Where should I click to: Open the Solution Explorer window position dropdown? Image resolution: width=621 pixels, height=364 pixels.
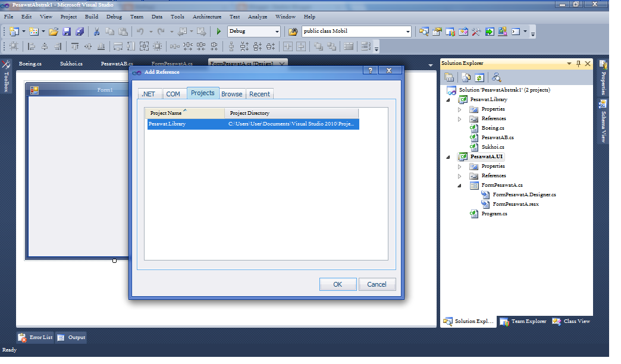pos(569,64)
